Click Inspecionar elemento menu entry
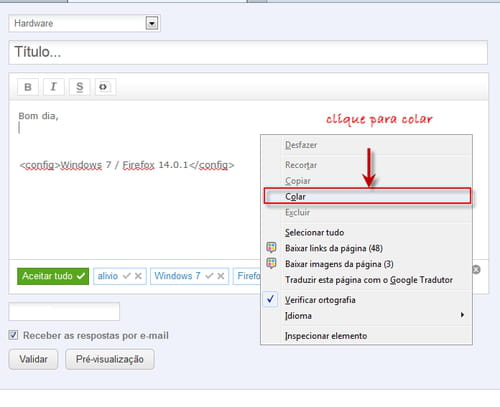Screen dimensions: 500x407 point(366,336)
